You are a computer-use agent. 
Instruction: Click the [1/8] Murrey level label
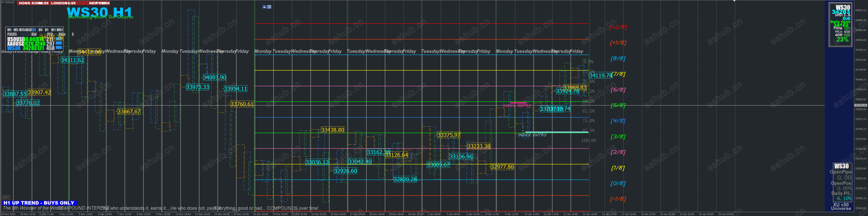(618, 168)
